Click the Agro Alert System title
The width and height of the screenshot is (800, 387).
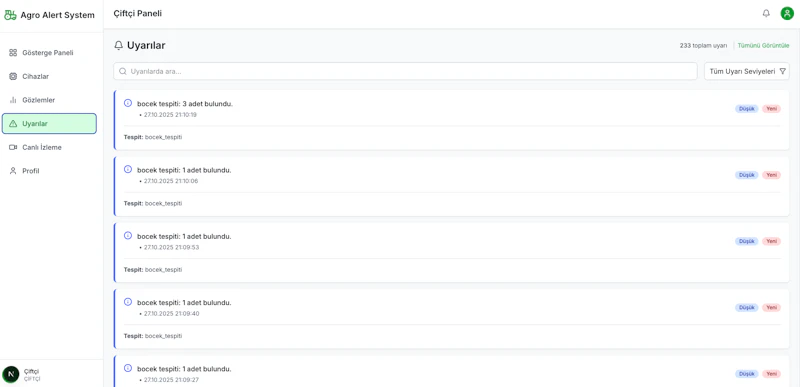[58, 15]
